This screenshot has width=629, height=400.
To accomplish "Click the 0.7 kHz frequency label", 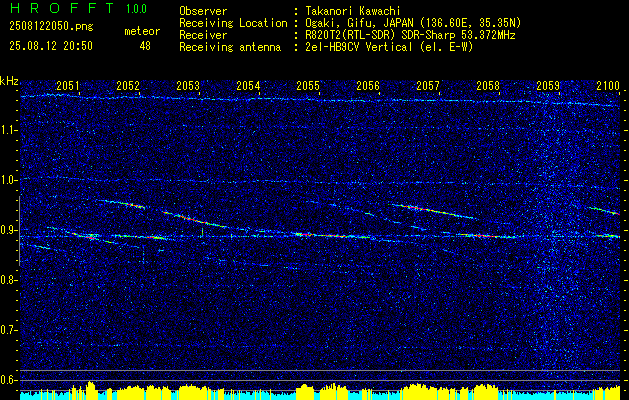I will click(x=9, y=330).
